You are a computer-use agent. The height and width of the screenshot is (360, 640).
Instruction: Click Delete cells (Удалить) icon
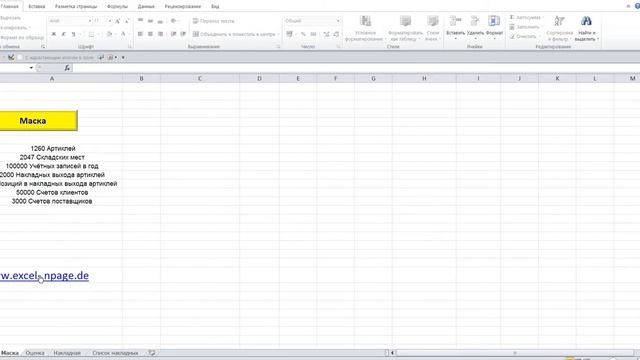click(x=475, y=21)
